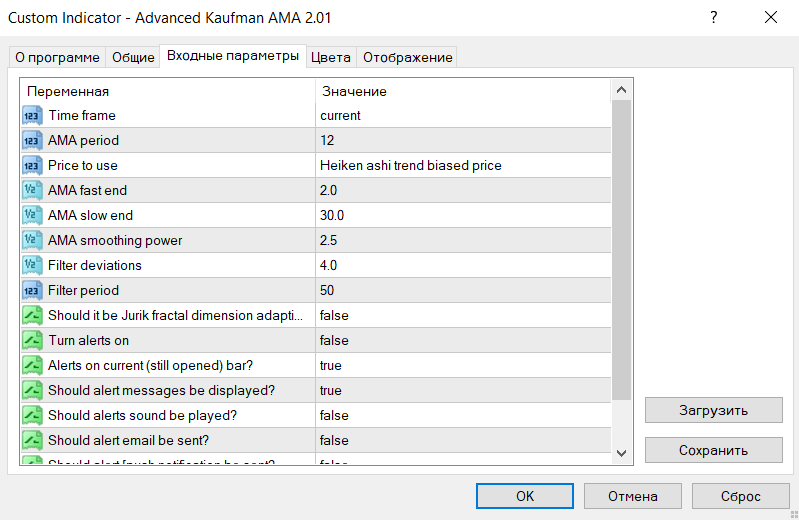The width and height of the screenshot is (799, 520).
Task: Select the AMA fast end variable name
Action: pos(87,190)
